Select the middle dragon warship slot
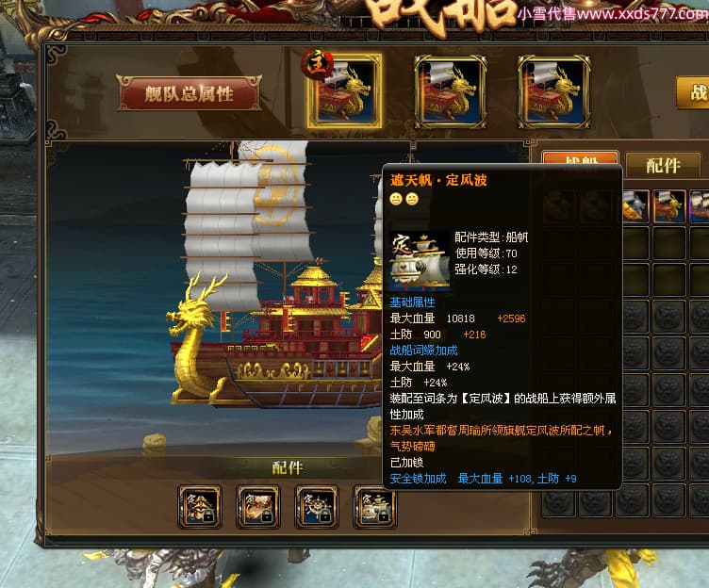The width and height of the screenshot is (709, 588). pos(451,91)
